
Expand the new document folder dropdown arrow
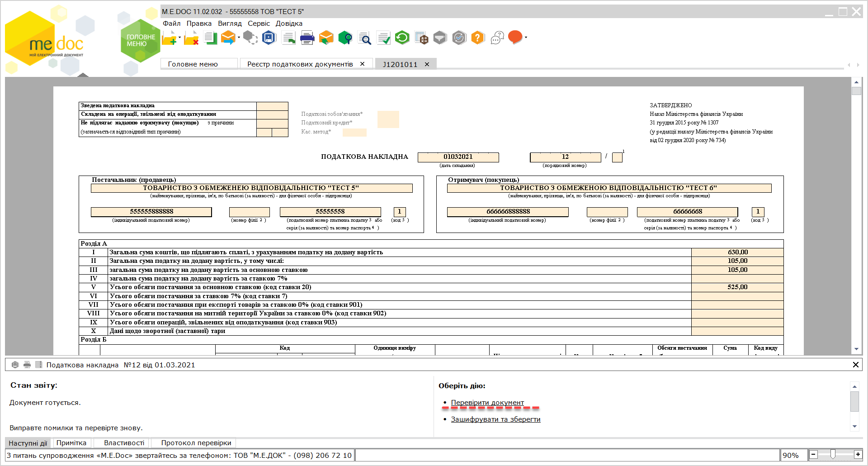179,38
